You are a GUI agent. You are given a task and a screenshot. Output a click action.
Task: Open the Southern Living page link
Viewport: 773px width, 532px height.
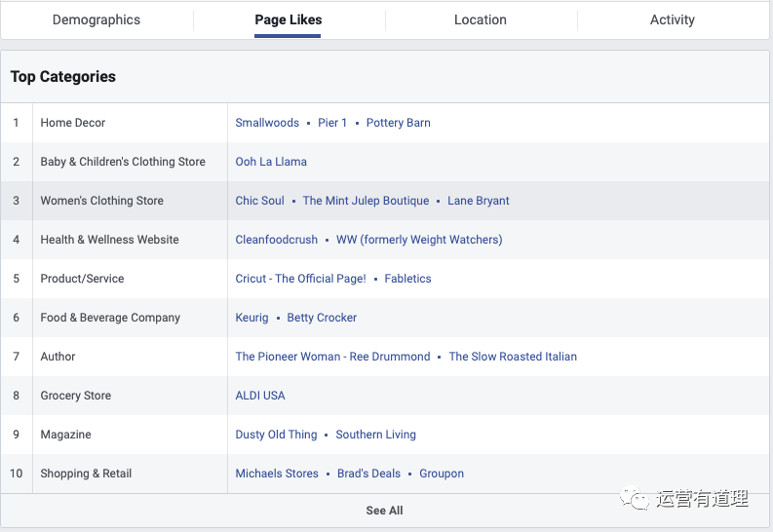(375, 435)
